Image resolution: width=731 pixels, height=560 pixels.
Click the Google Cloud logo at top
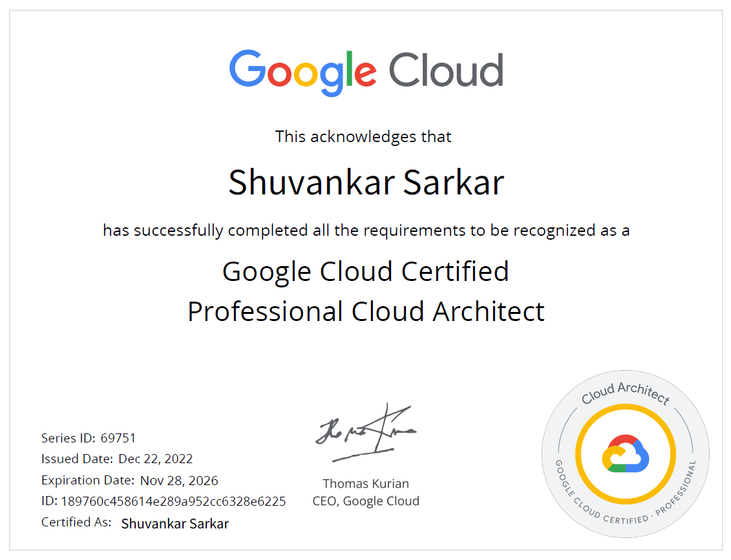click(366, 73)
